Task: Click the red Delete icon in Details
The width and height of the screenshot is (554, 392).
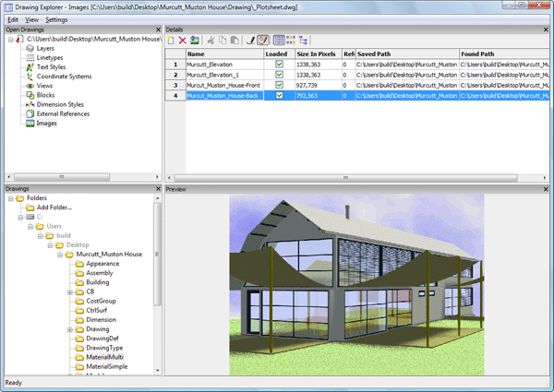Action: click(x=183, y=41)
